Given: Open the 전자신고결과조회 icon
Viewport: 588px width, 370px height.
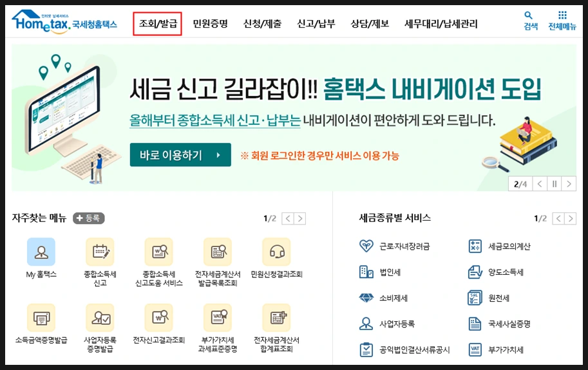Looking at the screenshot, I should coord(159,318).
